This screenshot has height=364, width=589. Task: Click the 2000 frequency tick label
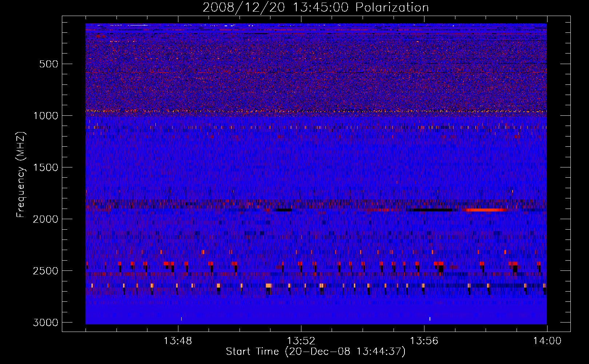click(x=46, y=219)
